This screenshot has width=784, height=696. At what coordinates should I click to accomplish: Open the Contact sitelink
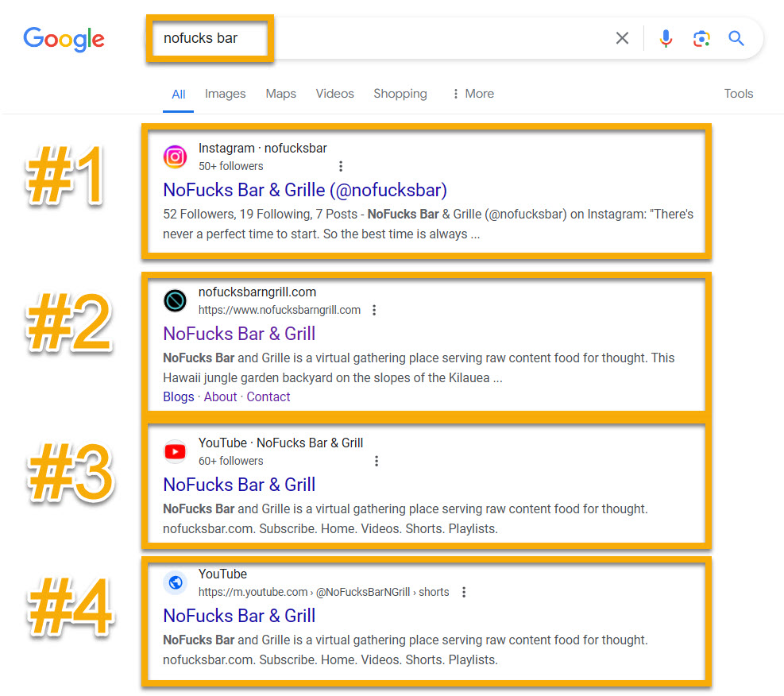pyautogui.click(x=268, y=396)
